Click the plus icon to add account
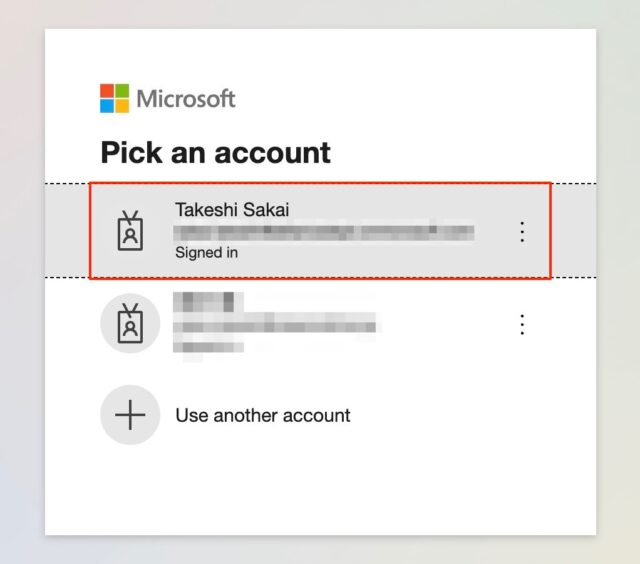Image resolution: width=640 pixels, height=564 pixels. pyautogui.click(x=130, y=415)
